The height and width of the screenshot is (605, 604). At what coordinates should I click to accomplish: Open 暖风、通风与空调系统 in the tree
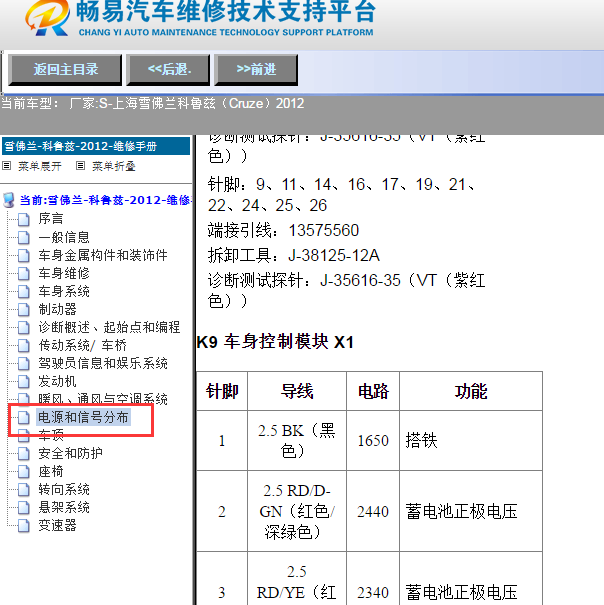103,399
